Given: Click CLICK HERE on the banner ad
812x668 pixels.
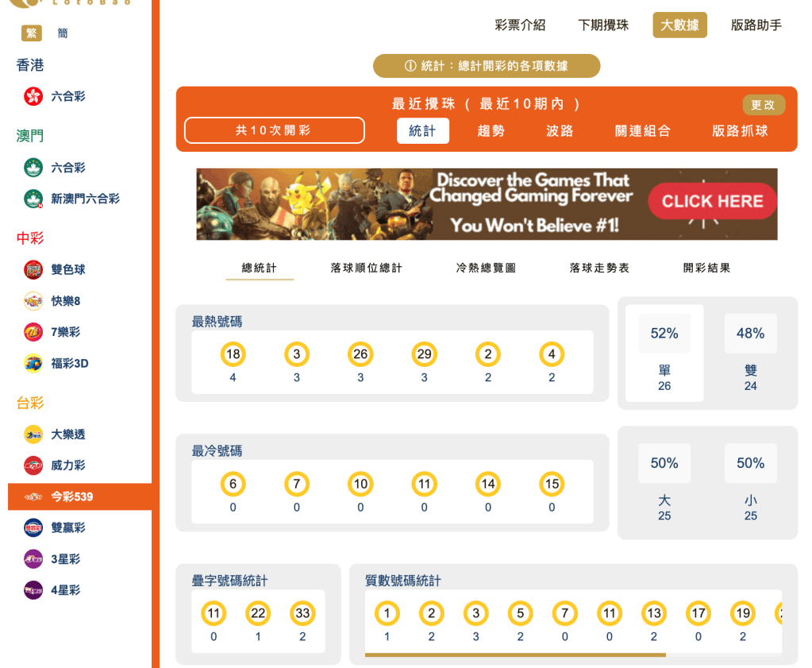Looking at the screenshot, I should pos(712,201).
